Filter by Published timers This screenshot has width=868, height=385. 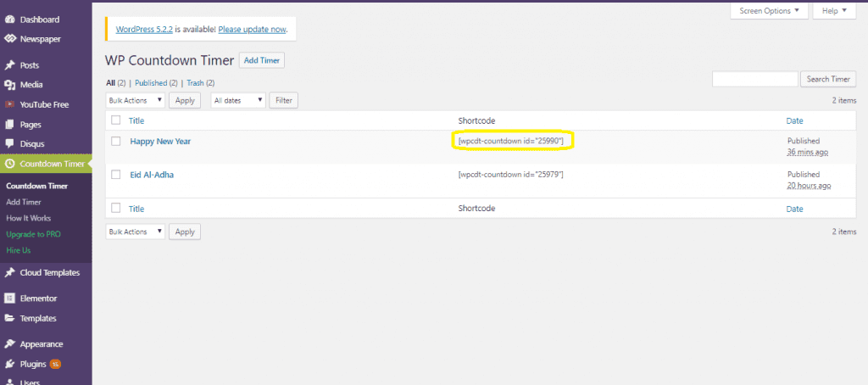coord(151,82)
